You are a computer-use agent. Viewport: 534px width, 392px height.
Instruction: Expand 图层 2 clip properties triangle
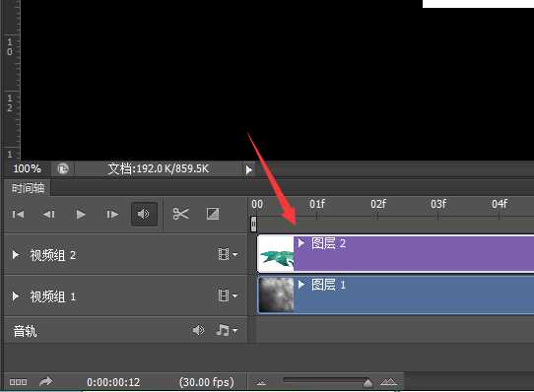click(x=301, y=243)
